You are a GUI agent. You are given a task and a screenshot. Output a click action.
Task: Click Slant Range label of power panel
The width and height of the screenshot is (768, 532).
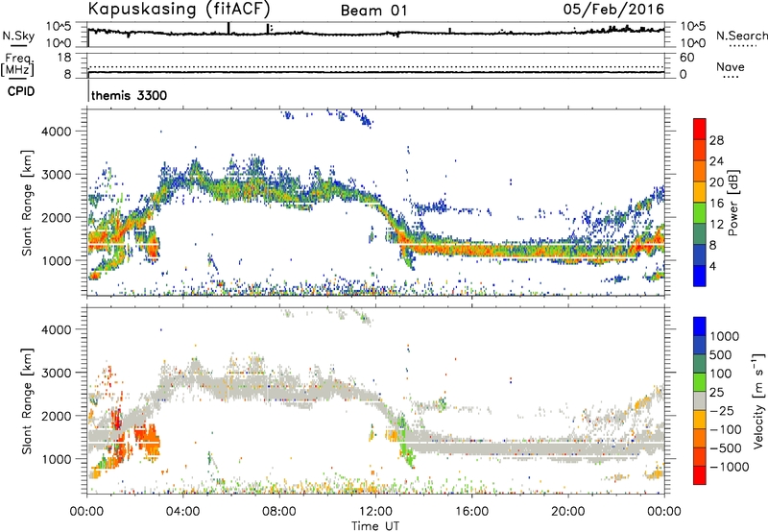27,203
